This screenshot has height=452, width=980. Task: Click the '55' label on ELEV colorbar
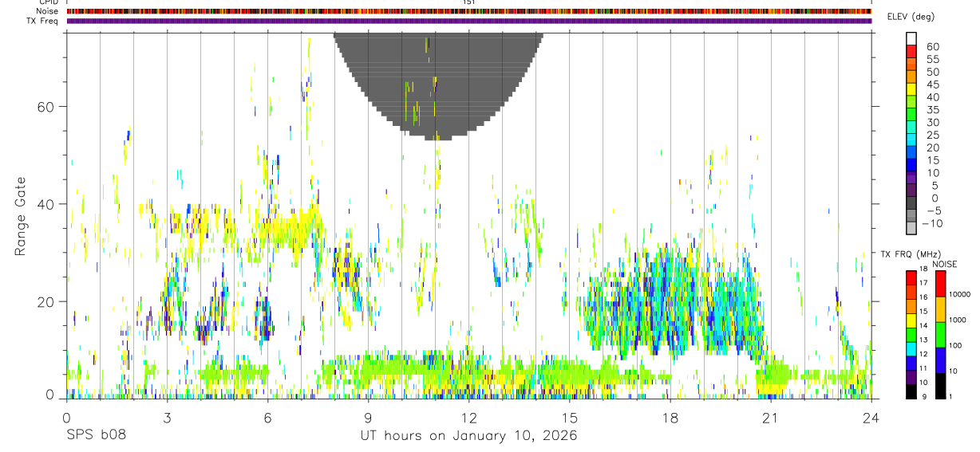(x=932, y=60)
